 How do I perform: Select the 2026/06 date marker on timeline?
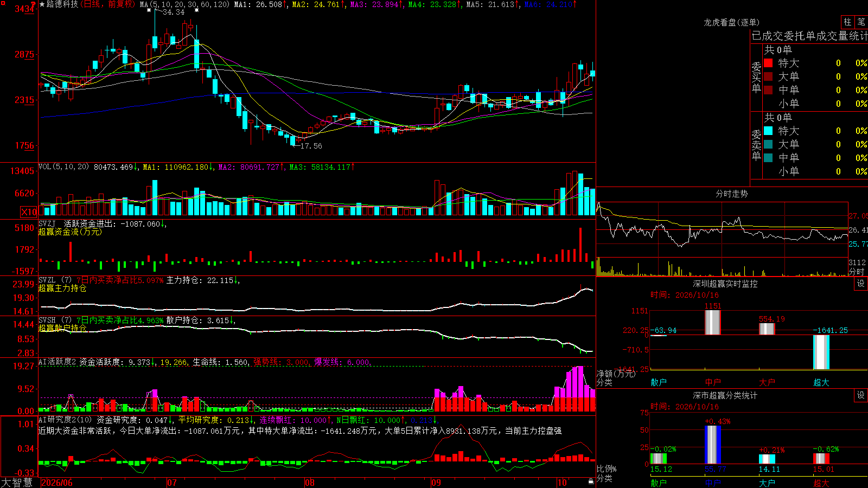[57, 483]
